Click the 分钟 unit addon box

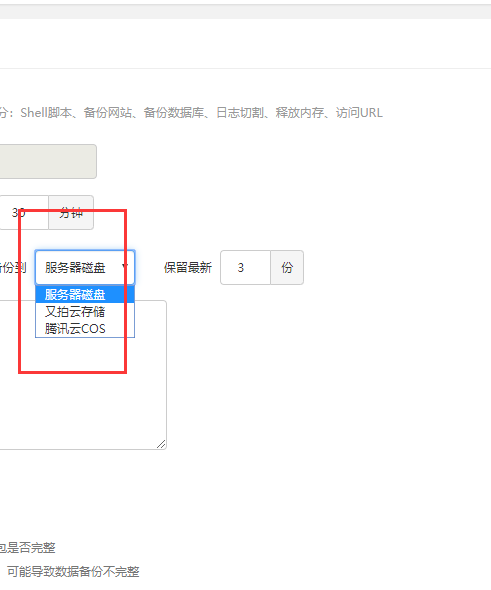pos(71,213)
